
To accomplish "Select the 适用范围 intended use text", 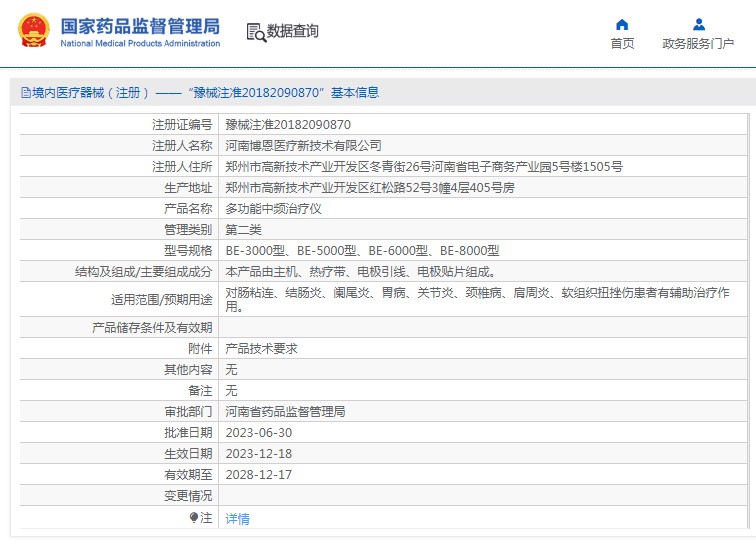I will point(477,299).
